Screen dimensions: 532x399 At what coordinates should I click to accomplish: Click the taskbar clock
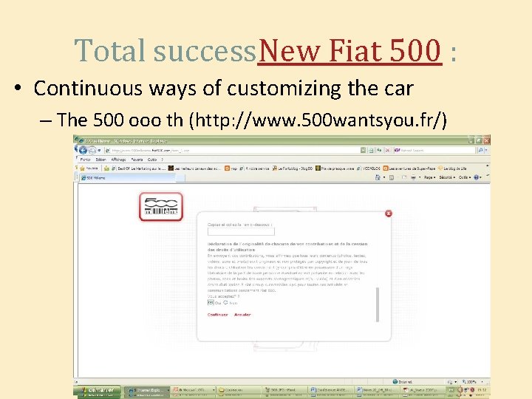[482, 390]
